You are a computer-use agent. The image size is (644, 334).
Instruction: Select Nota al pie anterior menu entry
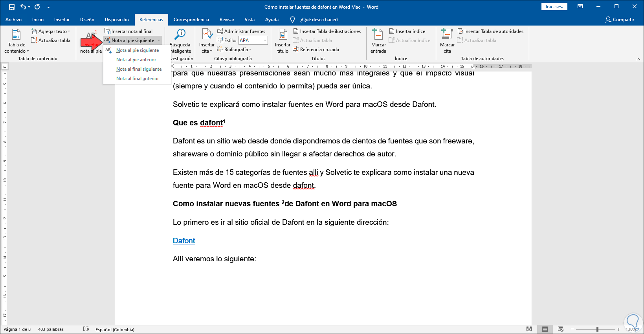[136, 60]
